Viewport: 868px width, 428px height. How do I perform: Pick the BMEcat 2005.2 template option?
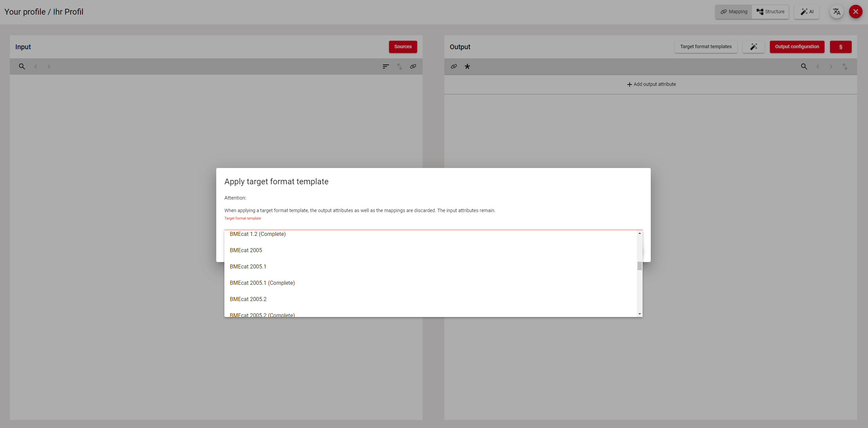click(248, 299)
